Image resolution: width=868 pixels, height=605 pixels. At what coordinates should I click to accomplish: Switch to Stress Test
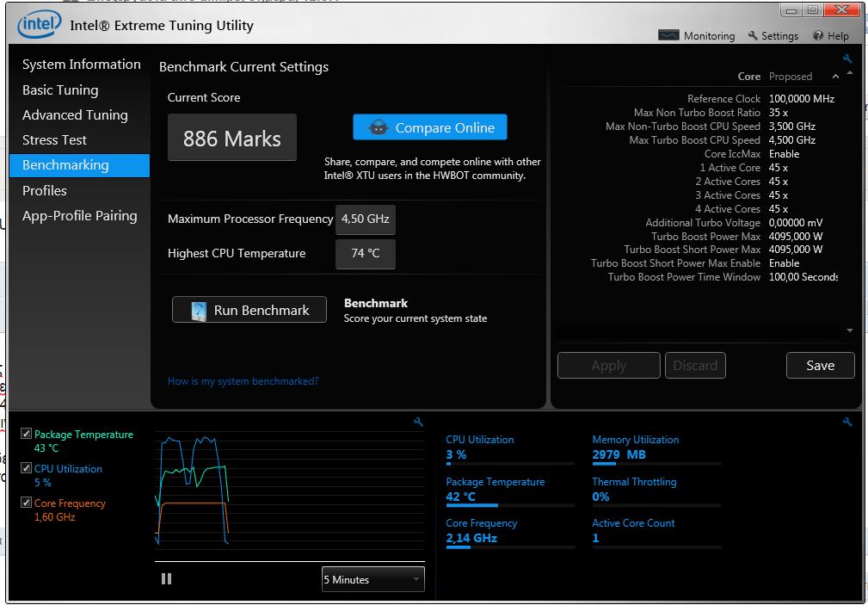[54, 139]
